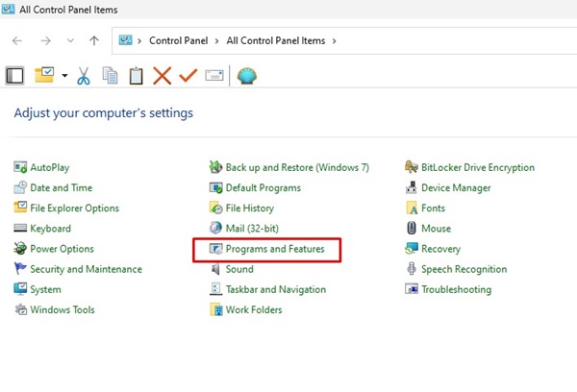577x392 pixels.
Task: Click the Date and Time clock icon
Action: pyautogui.click(x=20, y=187)
